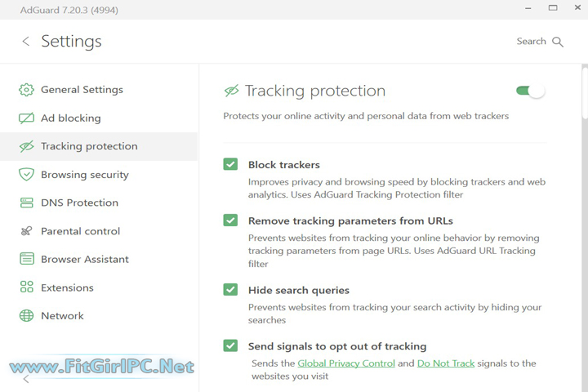Uncheck the Block trackers checkbox
The height and width of the screenshot is (392, 588).
(x=230, y=164)
